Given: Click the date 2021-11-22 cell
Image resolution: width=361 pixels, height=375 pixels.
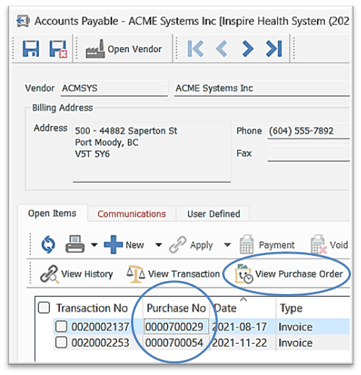Looking at the screenshot, I should click(239, 342).
